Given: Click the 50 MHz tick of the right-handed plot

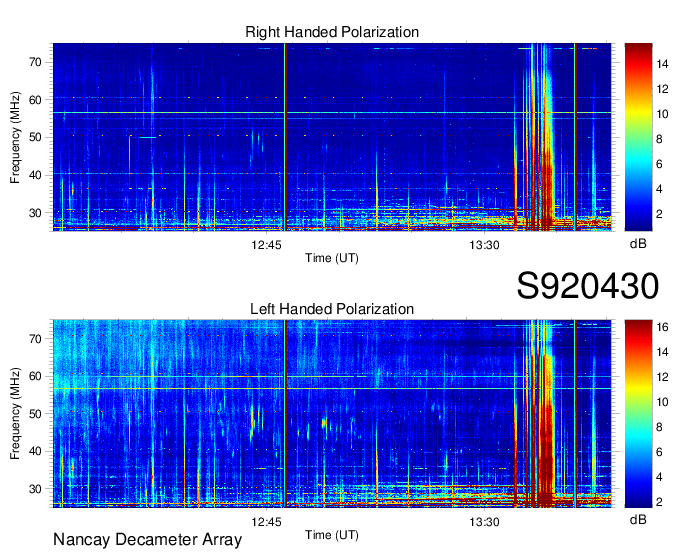Looking at the screenshot, I should tap(35, 137).
